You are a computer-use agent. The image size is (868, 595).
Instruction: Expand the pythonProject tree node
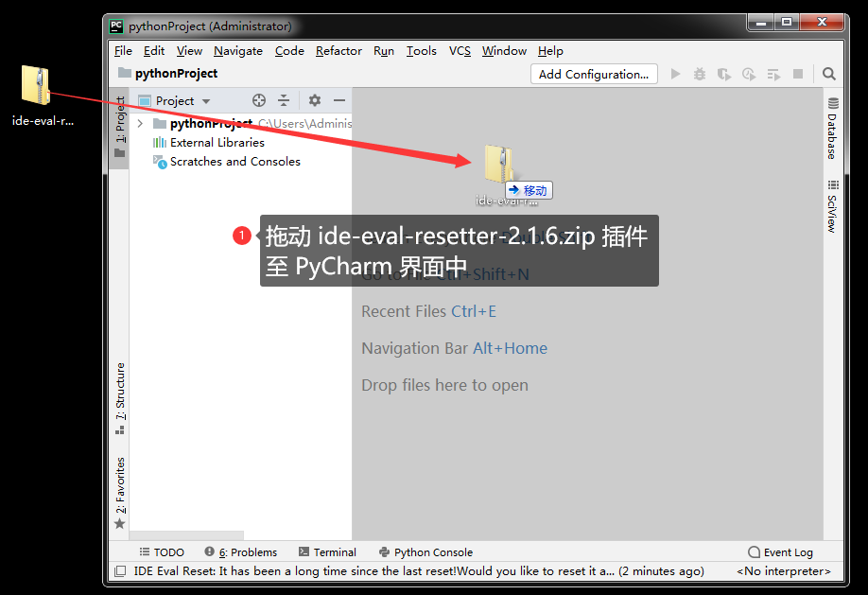[x=141, y=123]
